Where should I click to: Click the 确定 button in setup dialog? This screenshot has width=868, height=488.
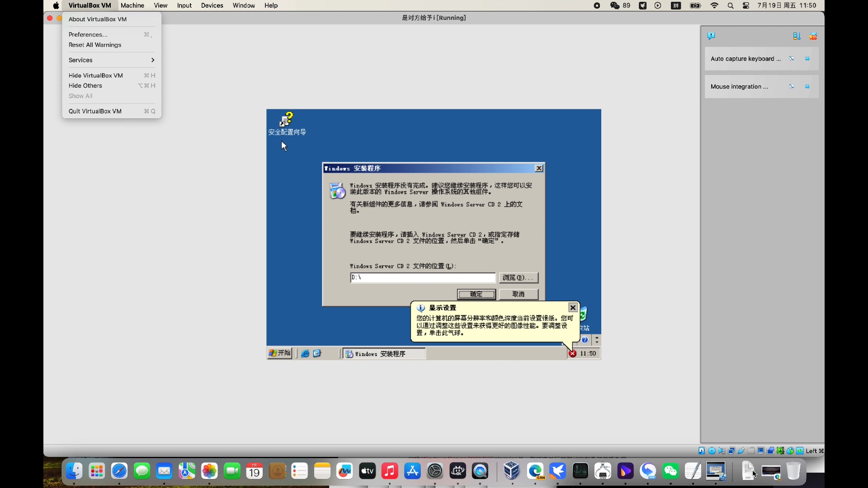click(476, 294)
